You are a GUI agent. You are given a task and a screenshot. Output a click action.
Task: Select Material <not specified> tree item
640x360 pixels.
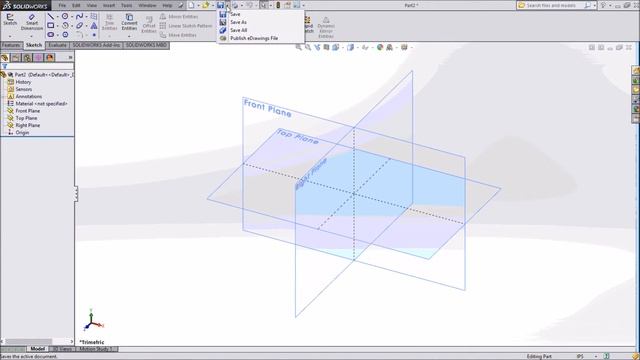41,104
